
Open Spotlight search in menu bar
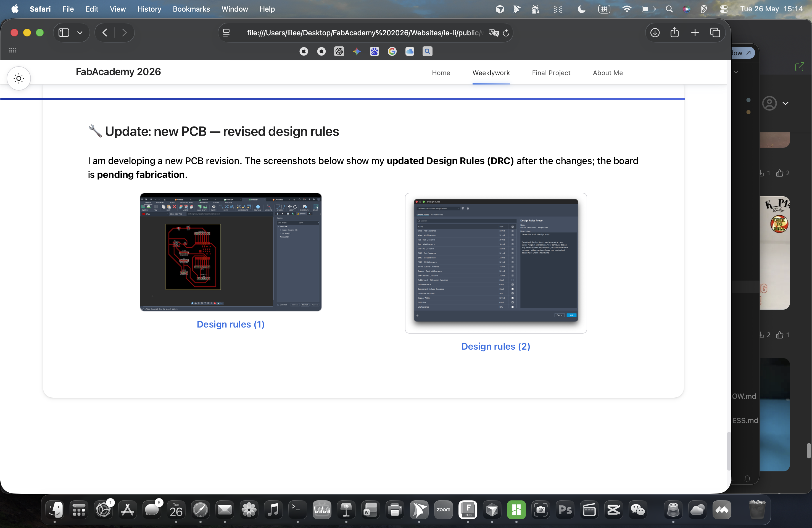[x=669, y=9]
